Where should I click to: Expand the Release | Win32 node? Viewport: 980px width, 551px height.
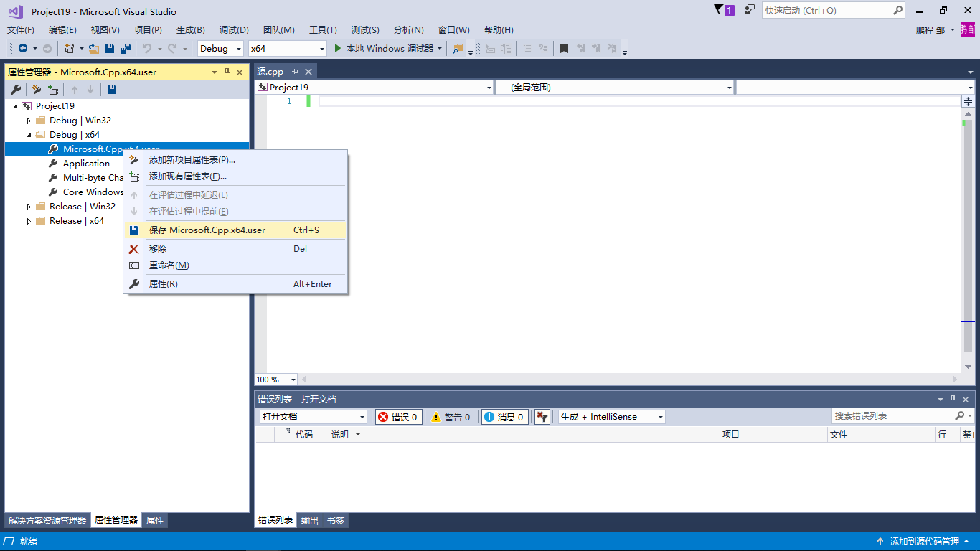coord(29,206)
